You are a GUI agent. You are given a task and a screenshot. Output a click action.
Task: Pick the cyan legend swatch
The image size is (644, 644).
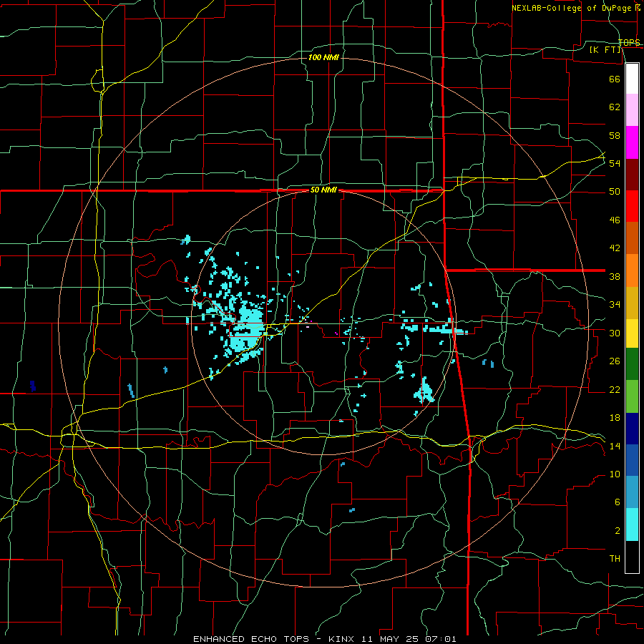[632, 525]
